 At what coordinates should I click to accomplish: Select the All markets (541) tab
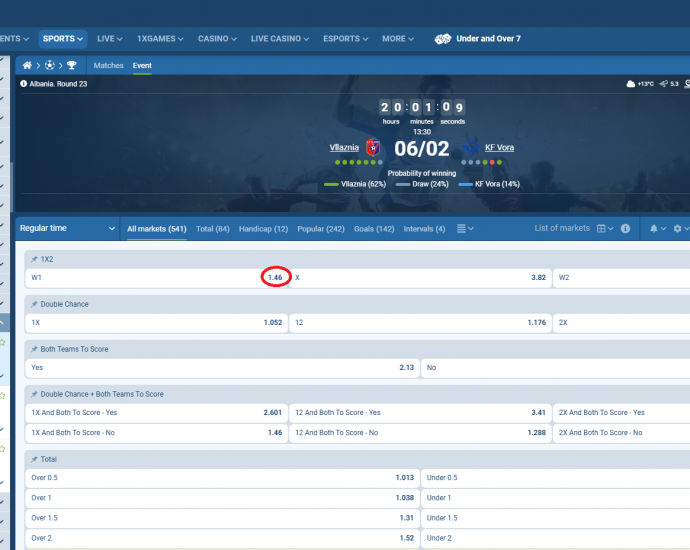[x=157, y=229]
